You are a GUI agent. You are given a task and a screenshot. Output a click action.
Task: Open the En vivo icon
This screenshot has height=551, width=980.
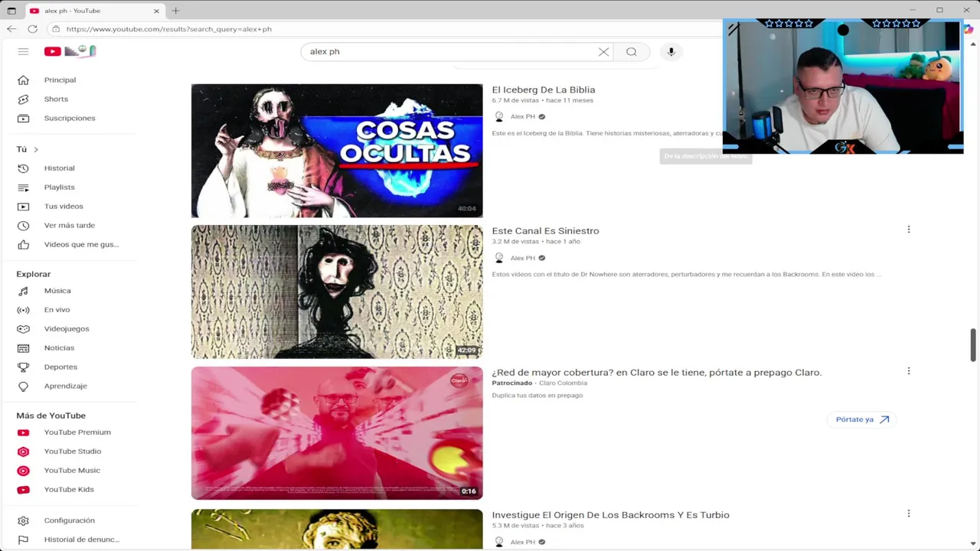[x=23, y=310]
